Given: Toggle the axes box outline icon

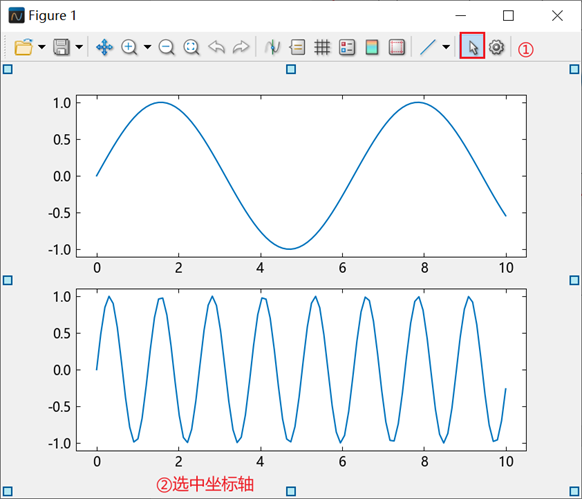Looking at the screenshot, I should pyautogui.click(x=396, y=48).
